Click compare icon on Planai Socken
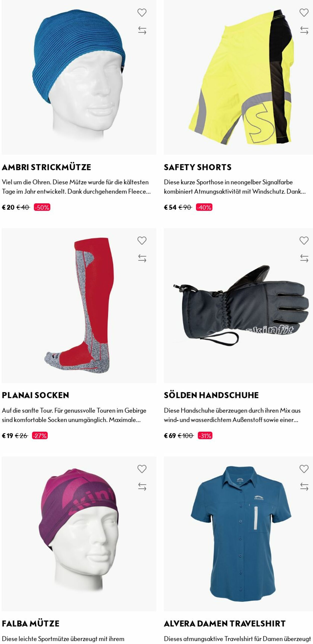The height and width of the screenshot is (644, 313). [142, 258]
